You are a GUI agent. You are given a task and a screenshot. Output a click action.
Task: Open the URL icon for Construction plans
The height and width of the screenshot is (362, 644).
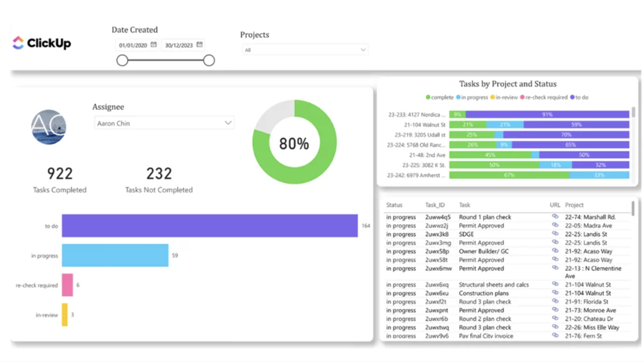coord(555,293)
